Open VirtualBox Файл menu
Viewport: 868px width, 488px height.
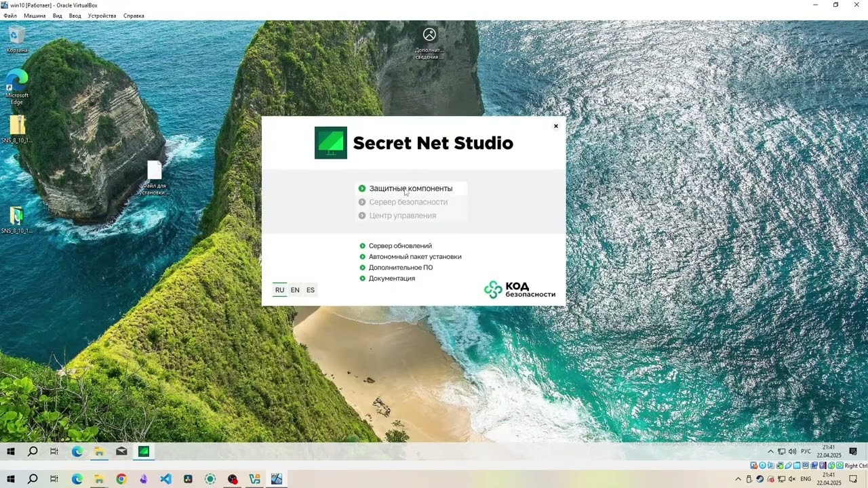(10, 16)
